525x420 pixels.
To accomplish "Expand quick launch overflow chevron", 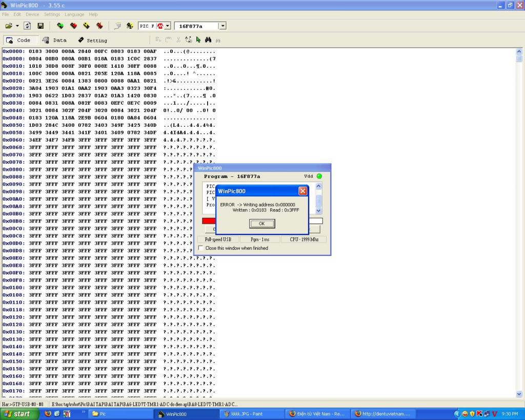I will [84, 412].
